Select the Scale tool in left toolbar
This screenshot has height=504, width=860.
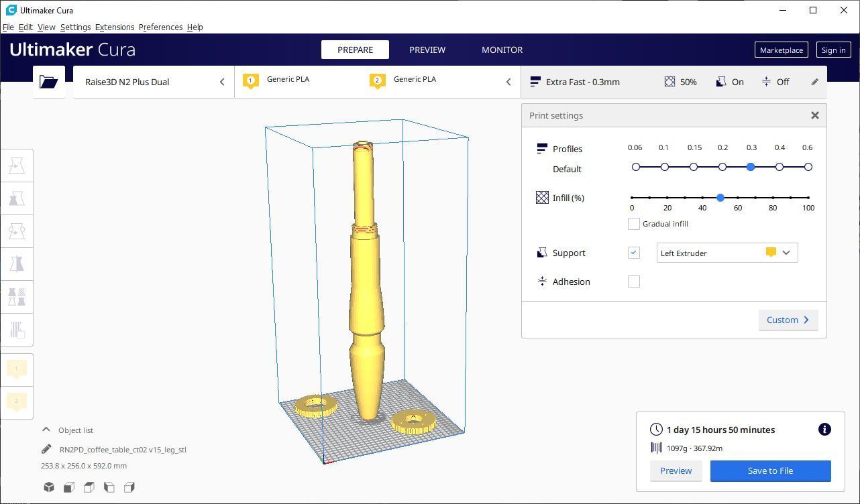click(x=17, y=198)
